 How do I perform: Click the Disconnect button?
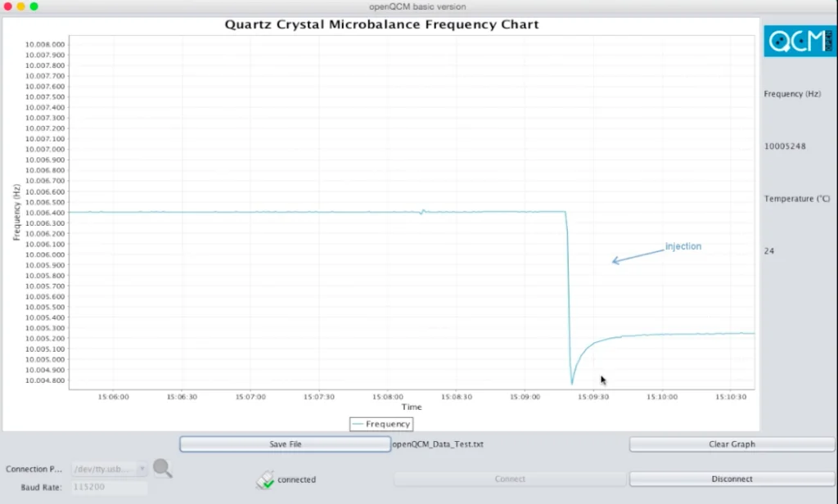click(732, 479)
